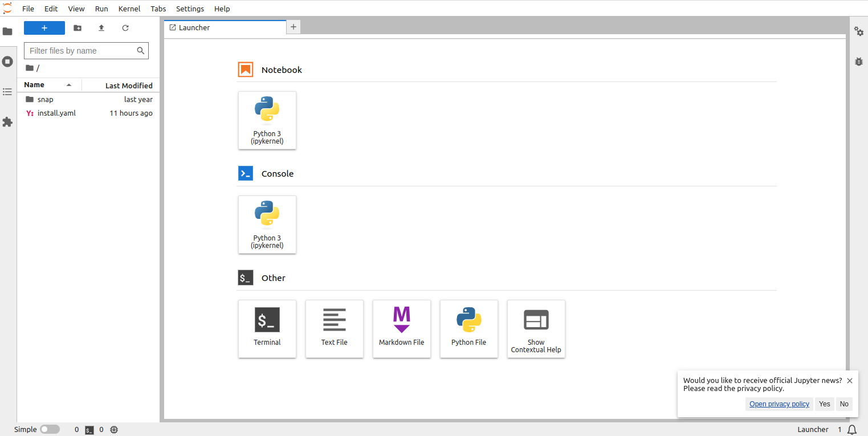The height and width of the screenshot is (436, 868).
Task: Click the New Folder icon
Action: coord(78,28)
